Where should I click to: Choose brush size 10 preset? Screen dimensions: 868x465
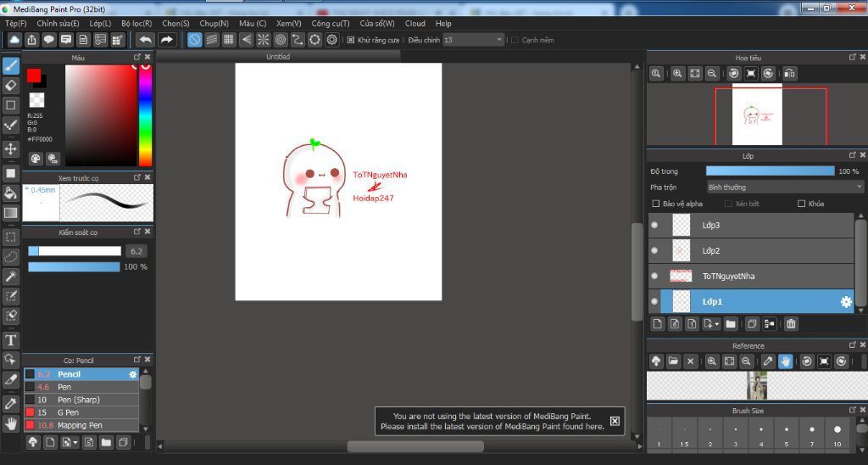click(x=837, y=435)
